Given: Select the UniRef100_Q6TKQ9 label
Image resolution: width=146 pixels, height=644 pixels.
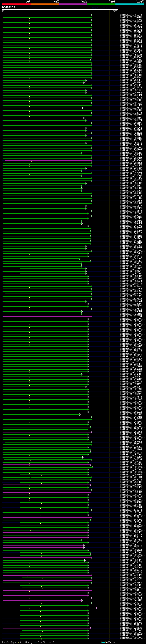Looking at the screenshot, I should pos(131,414).
